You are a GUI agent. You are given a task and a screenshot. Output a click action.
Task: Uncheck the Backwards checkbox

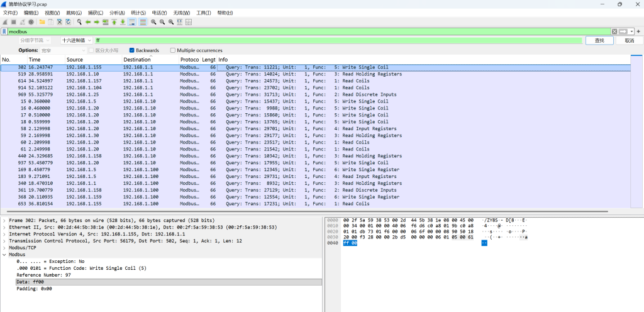(132, 50)
